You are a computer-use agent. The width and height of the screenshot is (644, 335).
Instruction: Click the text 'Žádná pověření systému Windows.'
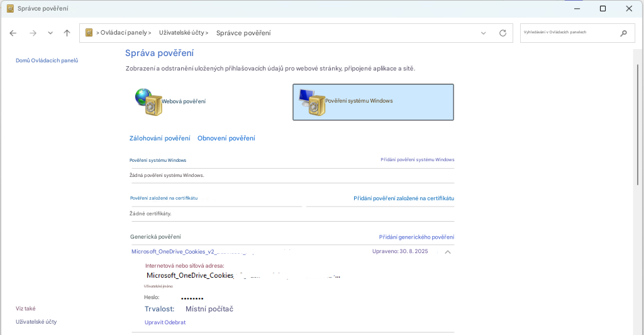click(167, 176)
